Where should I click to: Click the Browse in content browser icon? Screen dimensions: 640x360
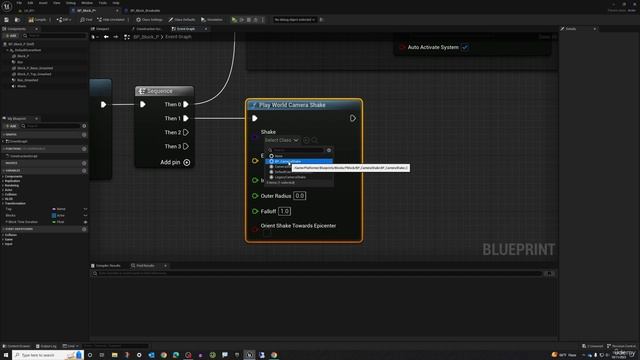pos(17,20)
